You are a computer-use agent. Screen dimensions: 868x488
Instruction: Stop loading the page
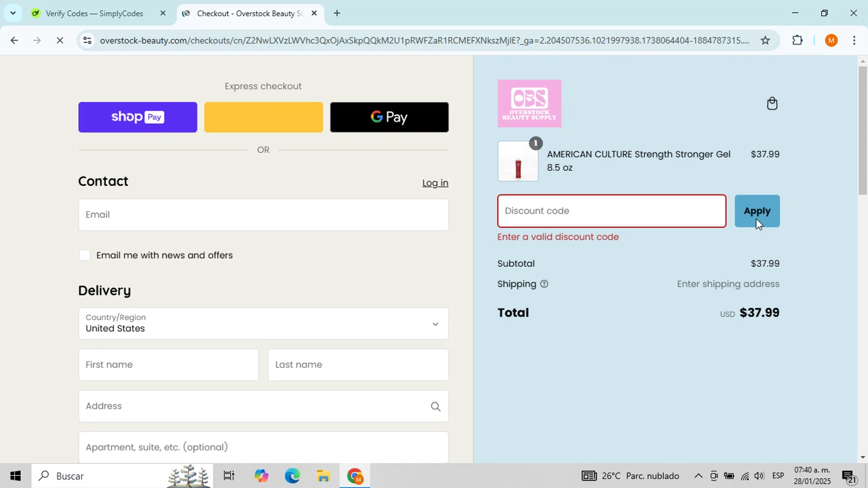point(60,41)
